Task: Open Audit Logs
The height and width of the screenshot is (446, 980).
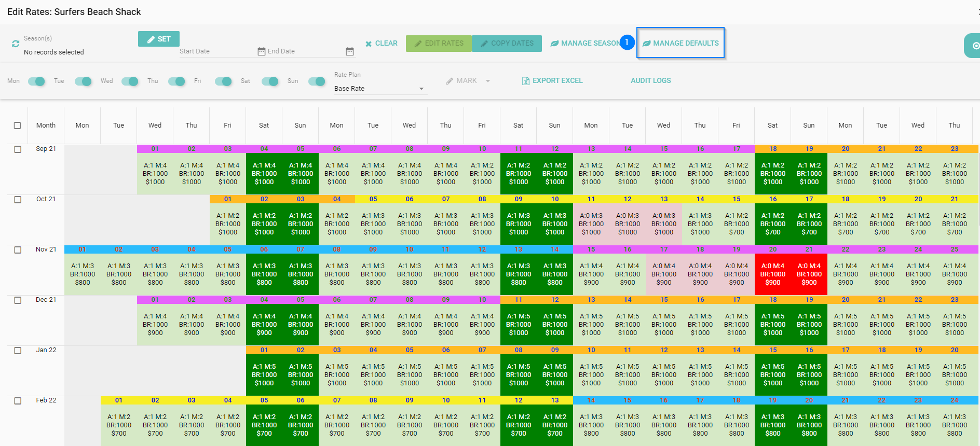Action: point(650,80)
